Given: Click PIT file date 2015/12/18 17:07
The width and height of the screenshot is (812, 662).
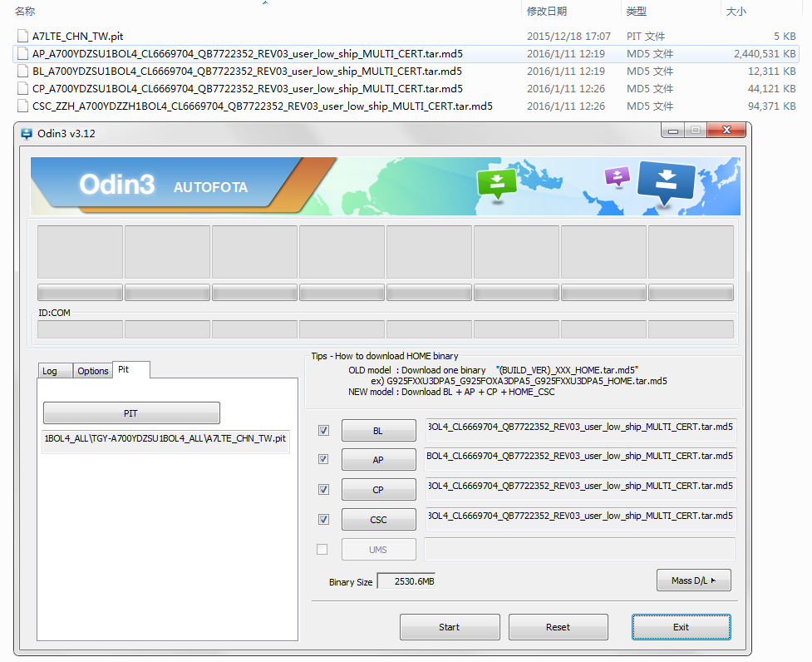Looking at the screenshot, I should [568, 37].
